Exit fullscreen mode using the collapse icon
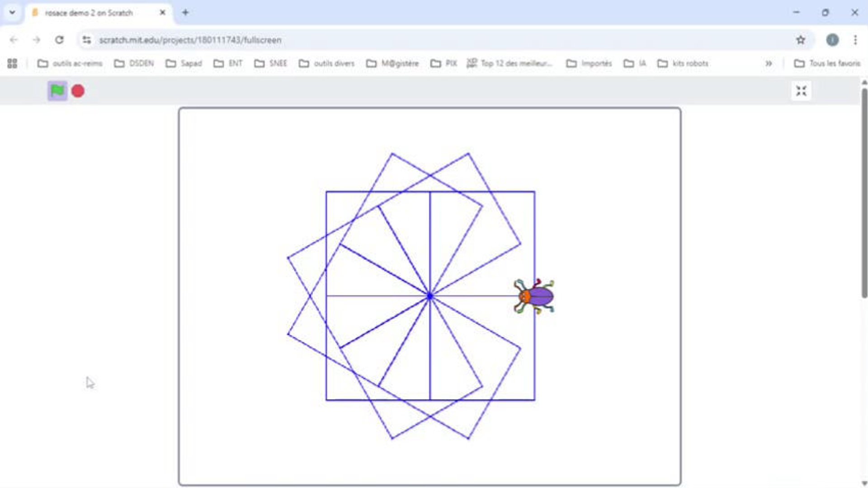Screen dimensions: 868x488 pos(801,91)
